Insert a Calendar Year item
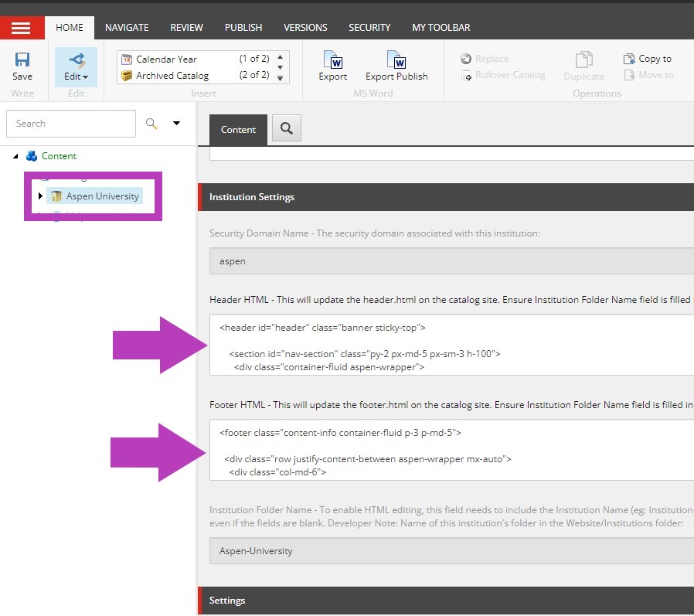The height and width of the screenshot is (616, 694). (166, 59)
